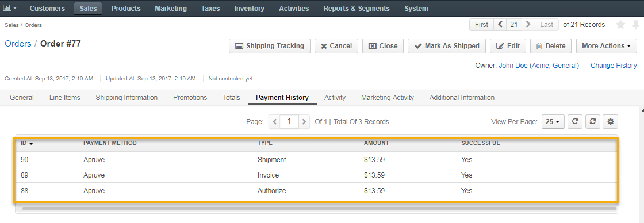
Task: Click the grid refresh icon
Action: pos(576,122)
